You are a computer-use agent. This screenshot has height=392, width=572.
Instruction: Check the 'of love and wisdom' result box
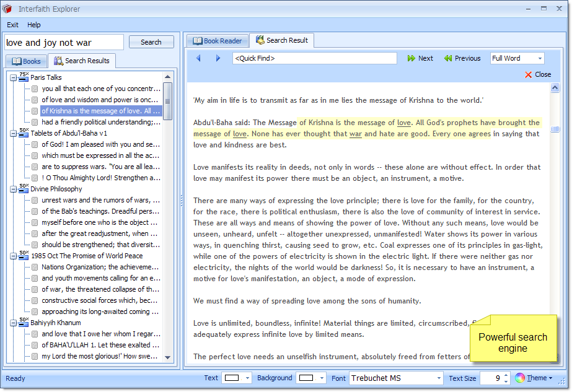click(x=35, y=100)
